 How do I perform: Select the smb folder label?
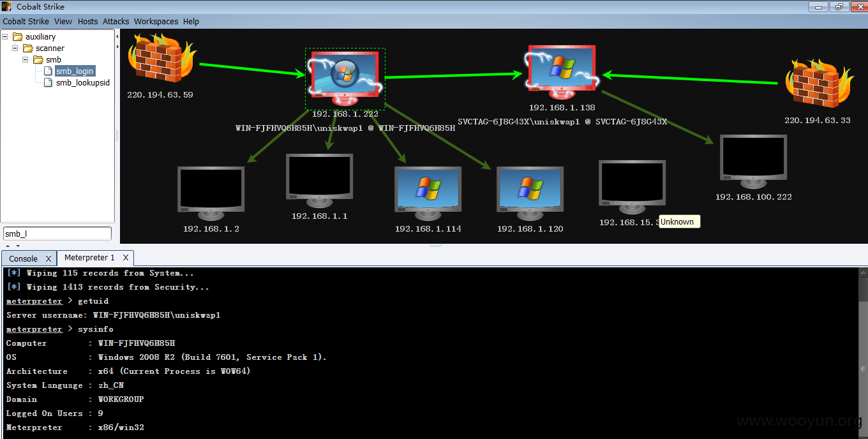click(54, 60)
